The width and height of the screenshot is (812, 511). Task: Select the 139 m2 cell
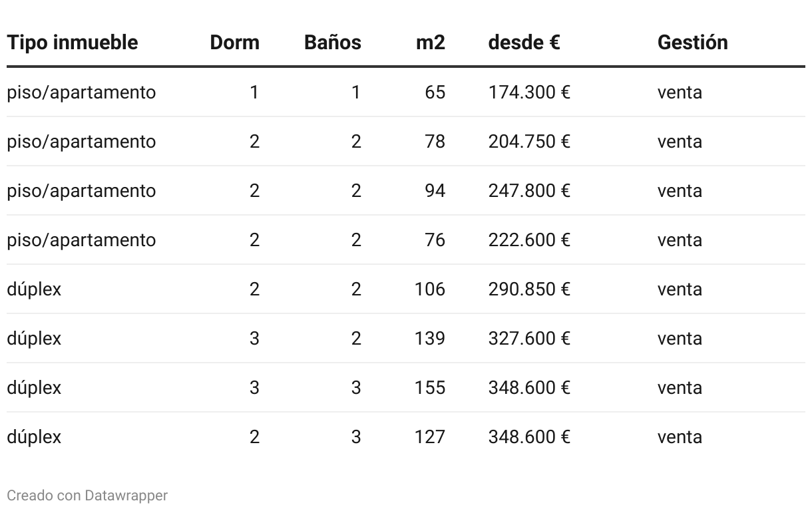(x=429, y=338)
